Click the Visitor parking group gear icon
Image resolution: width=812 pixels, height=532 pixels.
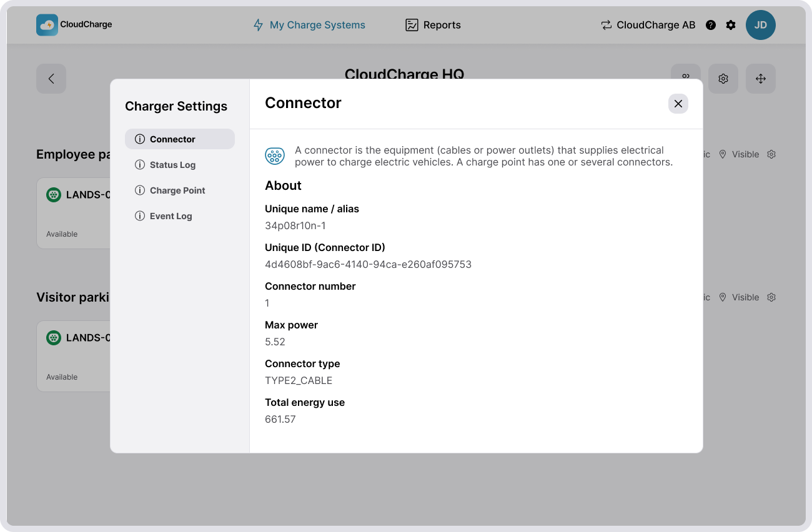771,297
